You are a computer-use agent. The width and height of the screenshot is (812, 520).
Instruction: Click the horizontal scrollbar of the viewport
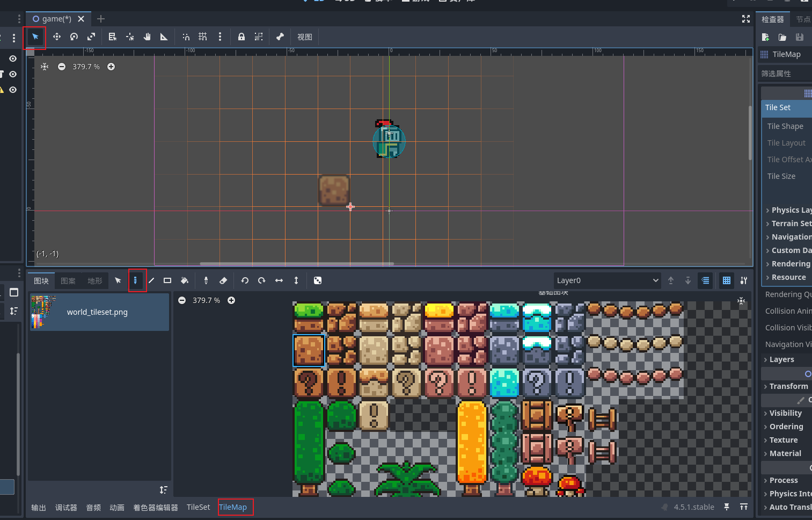[297, 264]
